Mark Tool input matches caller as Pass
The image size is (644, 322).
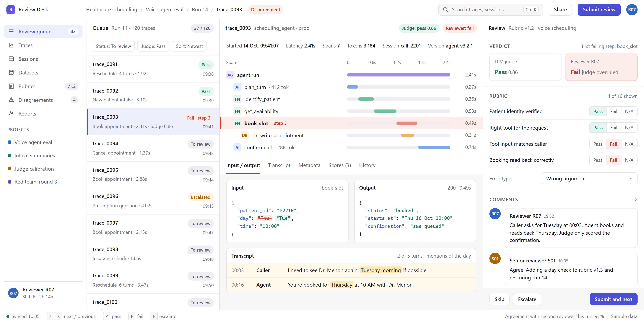[598, 144]
